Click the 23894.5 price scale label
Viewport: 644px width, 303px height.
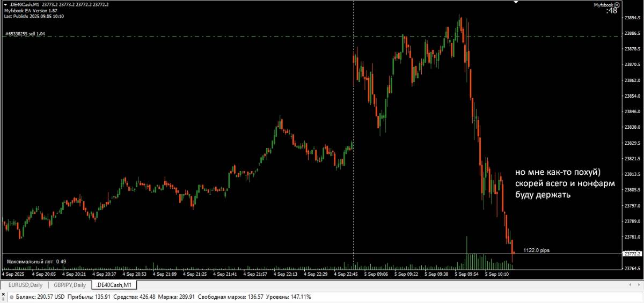click(x=632, y=18)
